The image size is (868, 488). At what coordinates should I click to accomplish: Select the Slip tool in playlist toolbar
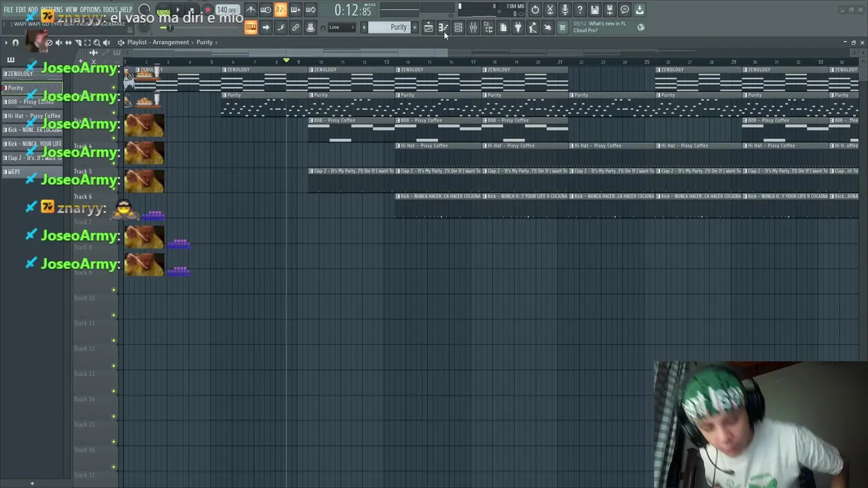pyautogui.click(x=68, y=42)
